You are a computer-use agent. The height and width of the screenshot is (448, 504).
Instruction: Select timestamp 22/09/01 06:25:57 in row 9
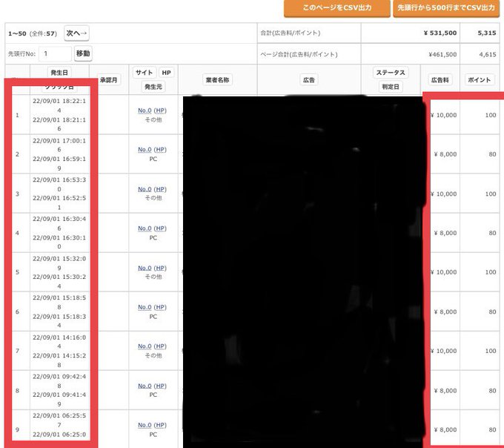pyautogui.click(x=59, y=421)
